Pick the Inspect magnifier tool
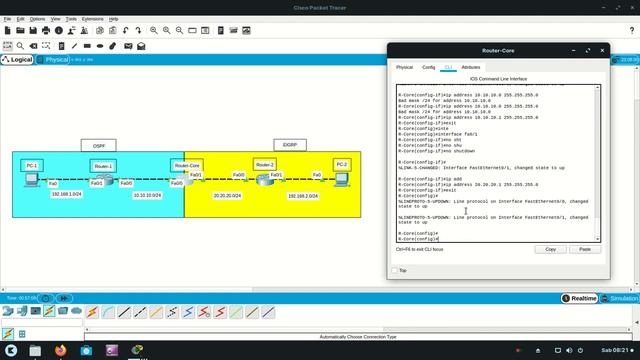Image resolution: width=640 pixels, height=360 pixels. pos(20,46)
